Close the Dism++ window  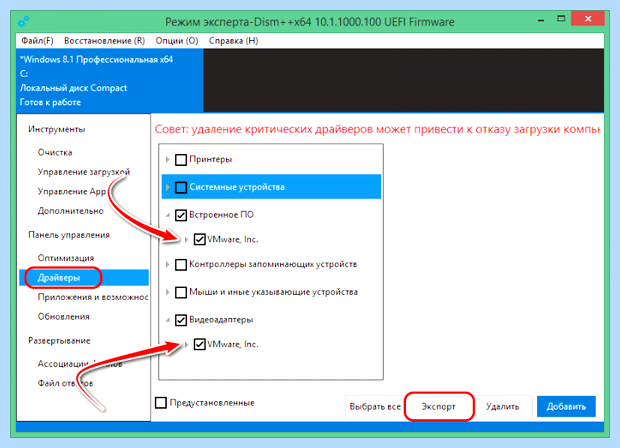pyautogui.click(x=588, y=19)
